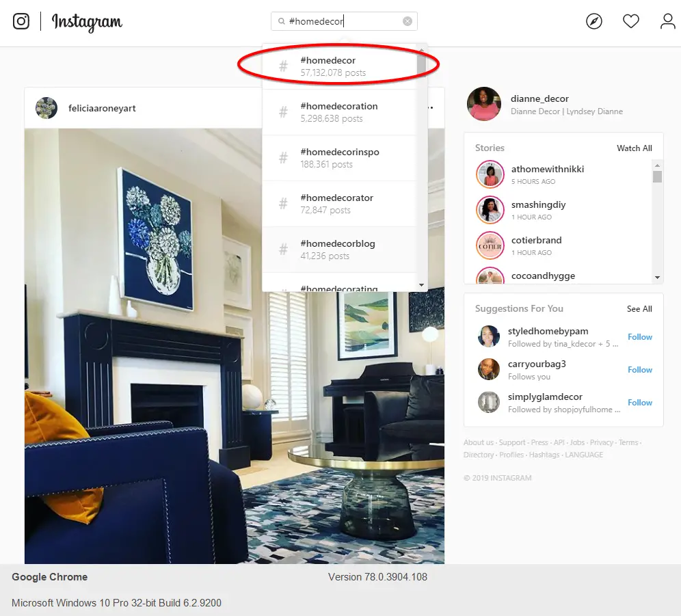681x616 pixels.
Task: Select the #homedecorinspo hashtag result
Action: 340,158
